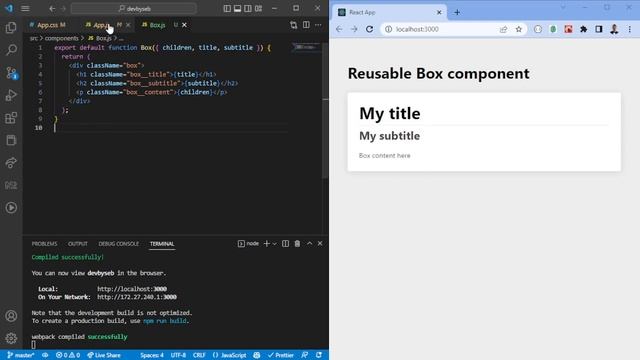Open the Debug Console panel tab
Image resolution: width=640 pixels, height=360 pixels.
(118, 244)
